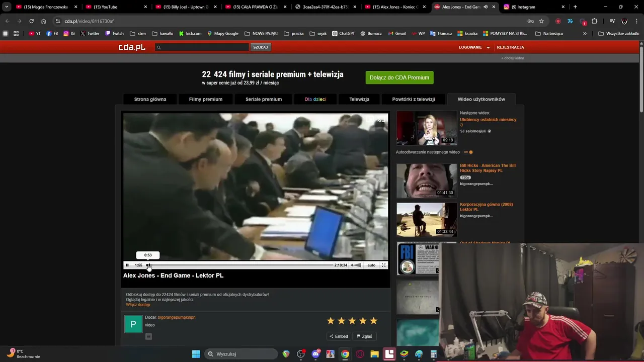Open the Ulubieńcy ostatnich miesięcy video thumbnail
This screenshot has height=362, width=644.
(x=426, y=128)
